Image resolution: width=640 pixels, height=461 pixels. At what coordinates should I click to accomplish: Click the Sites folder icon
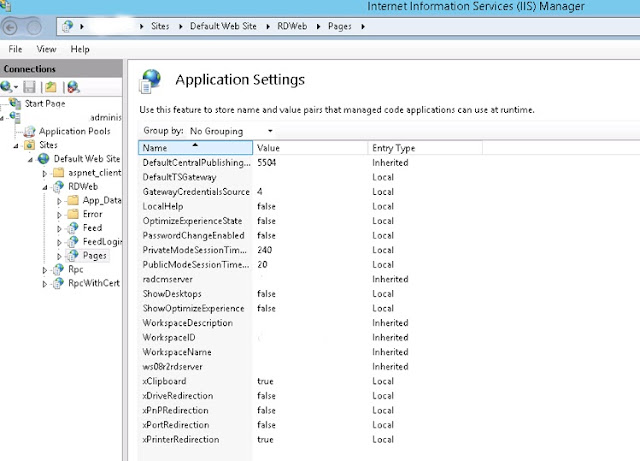pyautogui.click(x=29, y=145)
